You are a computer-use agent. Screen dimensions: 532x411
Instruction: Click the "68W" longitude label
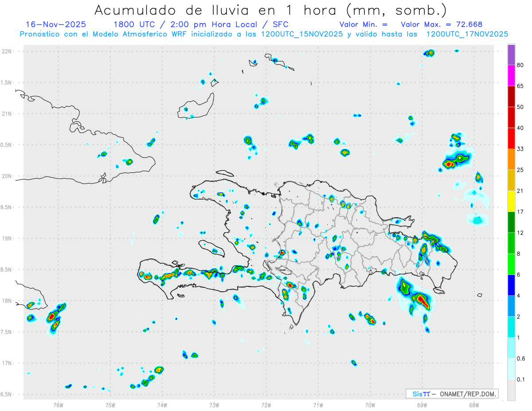[x=474, y=405]
